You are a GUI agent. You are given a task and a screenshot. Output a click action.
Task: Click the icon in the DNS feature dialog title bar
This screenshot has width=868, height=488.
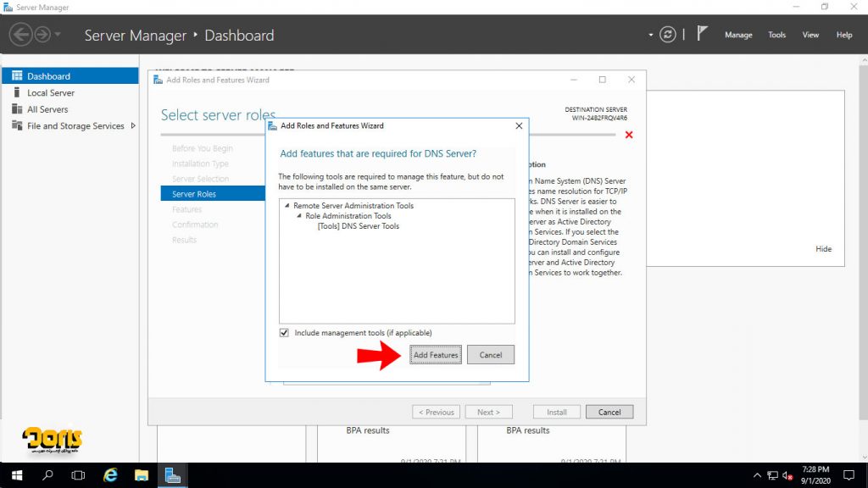click(272, 125)
